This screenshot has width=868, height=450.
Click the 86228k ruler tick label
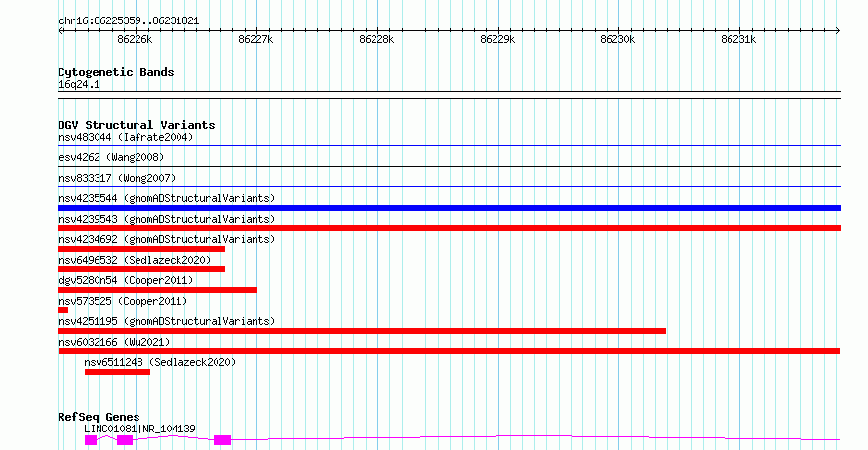(376, 40)
